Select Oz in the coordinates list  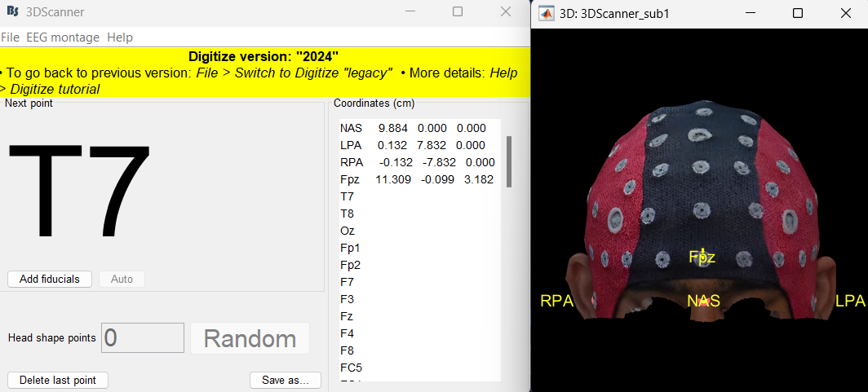tap(348, 231)
